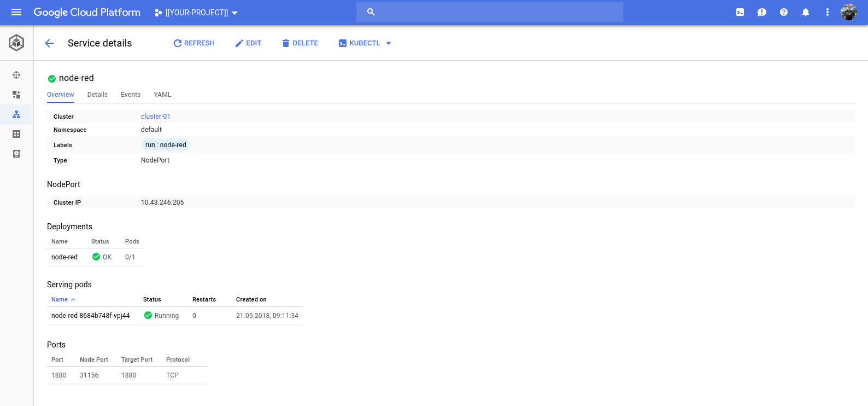Click the Restarts column header
The width and height of the screenshot is (868, 406).
click(204, 300)
